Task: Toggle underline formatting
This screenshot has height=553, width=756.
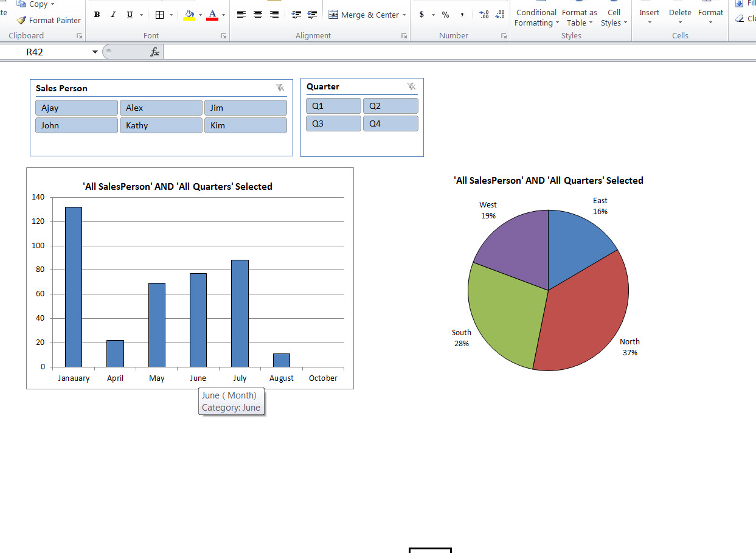Action: (128, 14)
